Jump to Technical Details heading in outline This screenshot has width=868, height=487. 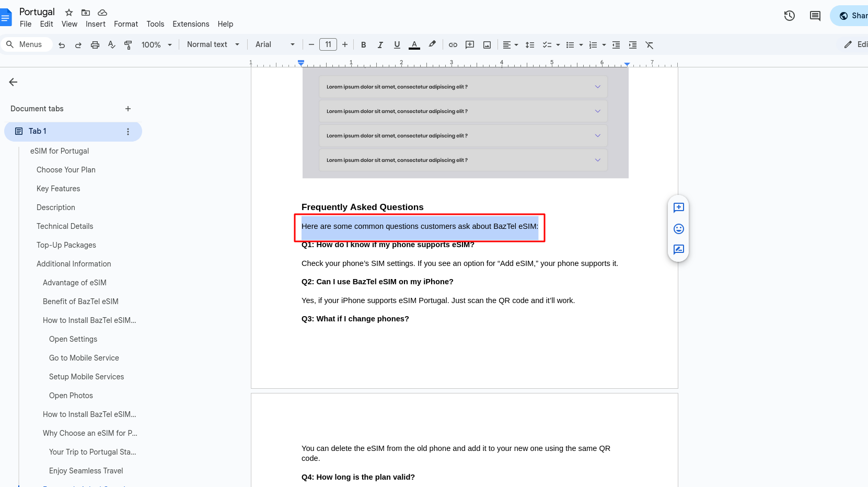65,226
